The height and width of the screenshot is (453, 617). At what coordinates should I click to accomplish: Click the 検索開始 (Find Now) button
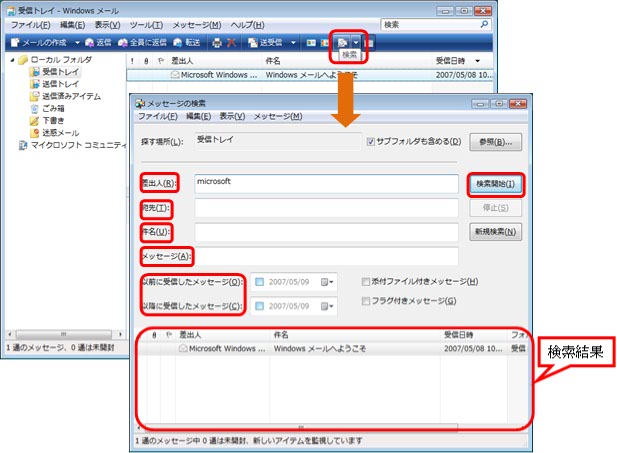(495, 184)
